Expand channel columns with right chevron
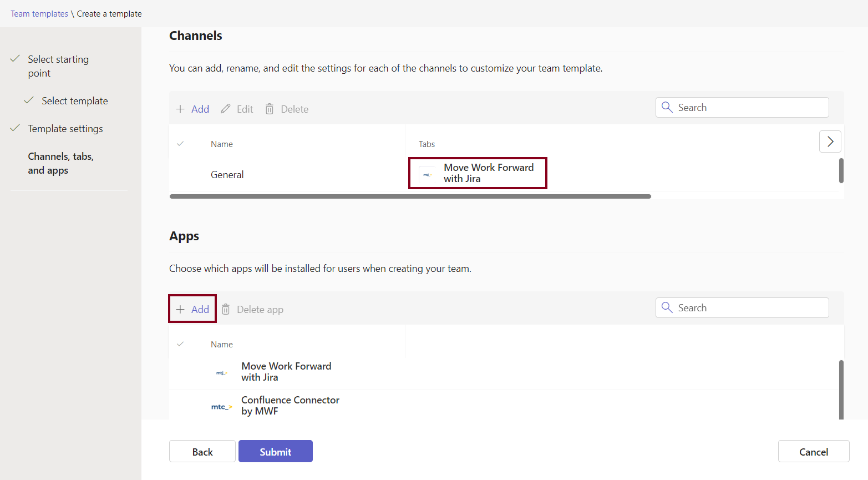The width and height of the screenshot is (868, 480). tap(830, 142)
